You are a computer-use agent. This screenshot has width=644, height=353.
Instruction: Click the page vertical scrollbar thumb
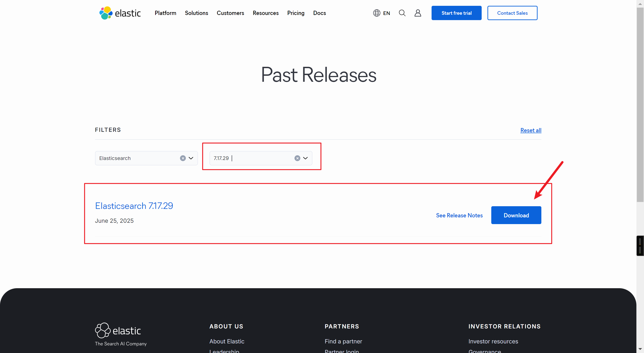tap(640, 105)
